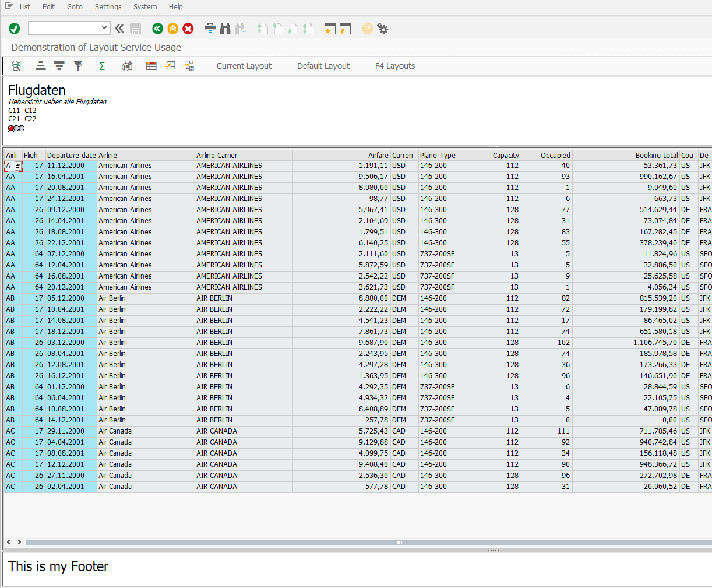Select the airfare 9.506,17 cell
Viewport: 712px width, 588px height.
pos(341,177)
